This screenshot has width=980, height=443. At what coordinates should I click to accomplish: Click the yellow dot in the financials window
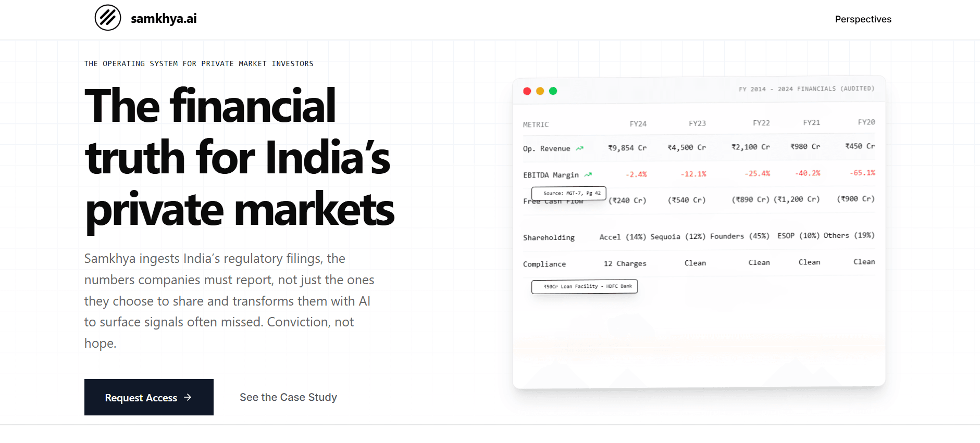(x=540, y=91)
